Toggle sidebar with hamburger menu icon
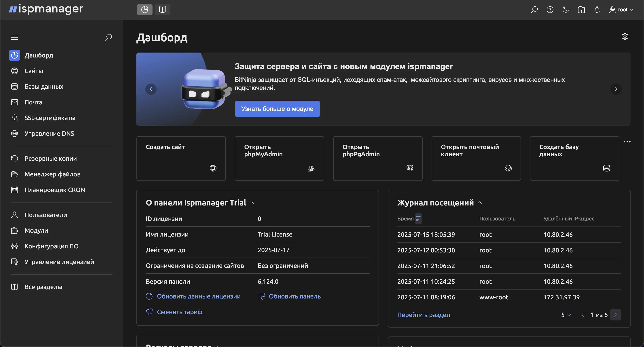This screenshot has height=347, width=644. click(15, 37)
